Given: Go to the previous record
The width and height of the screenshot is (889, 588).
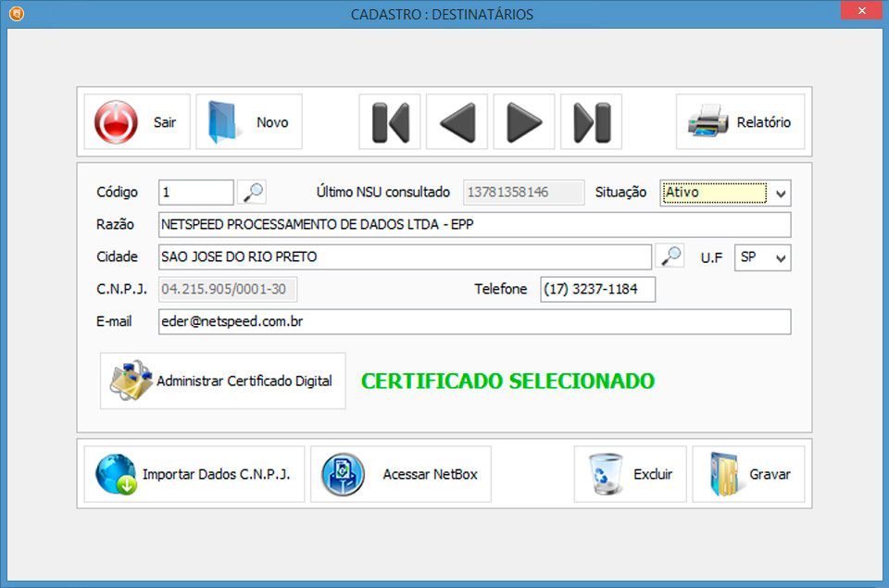Looking at the screenshot, I should pyautogui.click(x=457, y=122).
